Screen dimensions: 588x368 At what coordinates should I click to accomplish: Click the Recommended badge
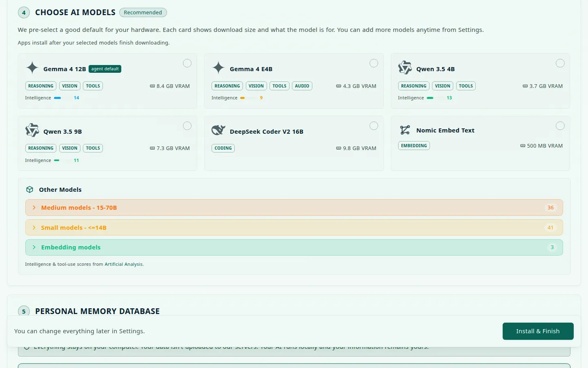[x=143, y=13]
